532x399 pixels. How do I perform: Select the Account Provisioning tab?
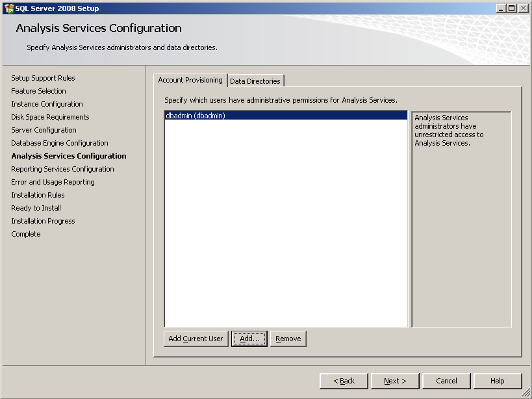coord(190,80)
